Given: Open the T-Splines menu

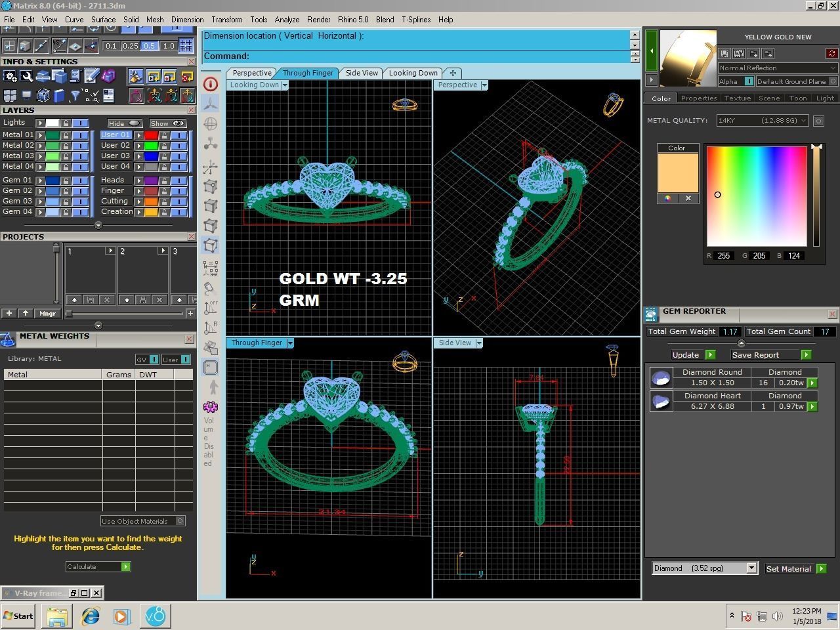Looking at the screenshot, I should tap(416, 20).
